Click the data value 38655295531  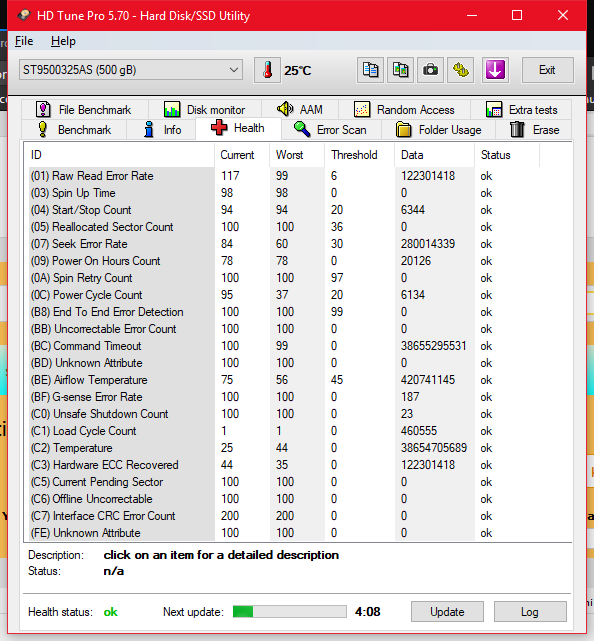pos(433,346)
